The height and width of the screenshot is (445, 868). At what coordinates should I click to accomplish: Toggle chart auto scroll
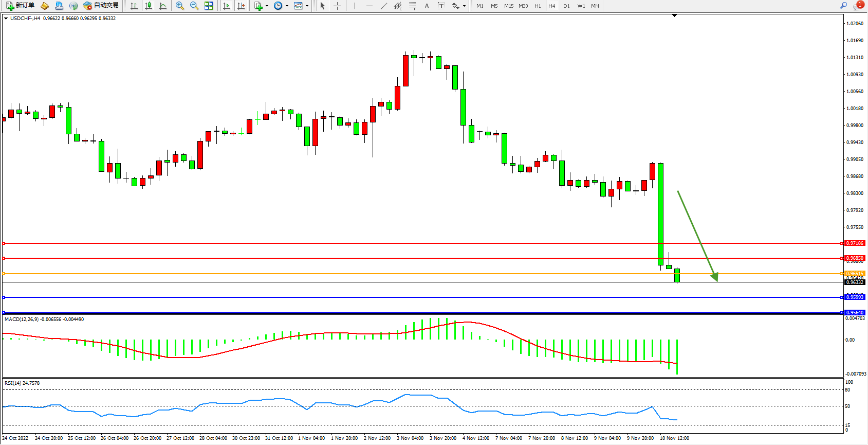[227, 6]
